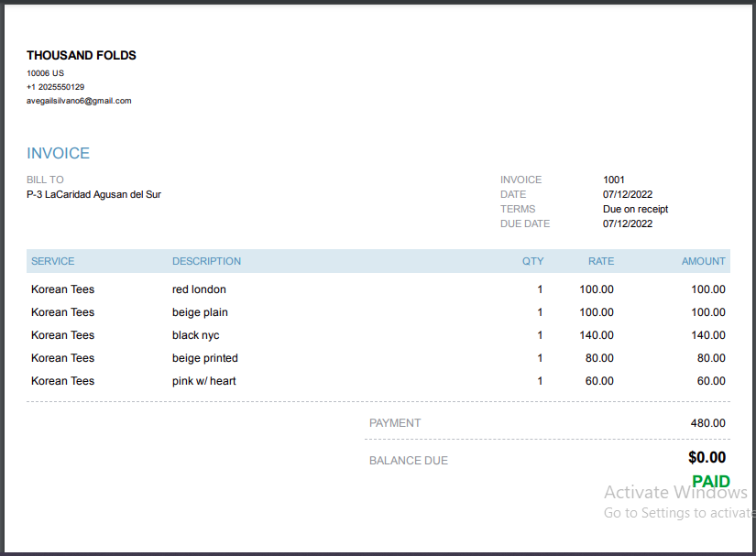
Task: Click the DUE DATE value 07/12/2022
Action: 628,223
